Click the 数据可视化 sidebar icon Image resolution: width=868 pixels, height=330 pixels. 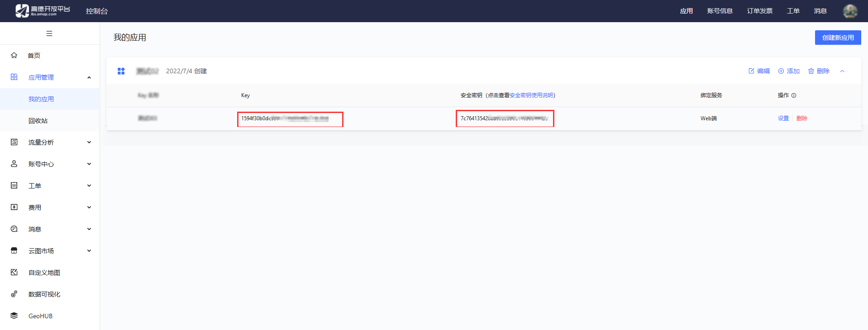click(x=14, y=294)
